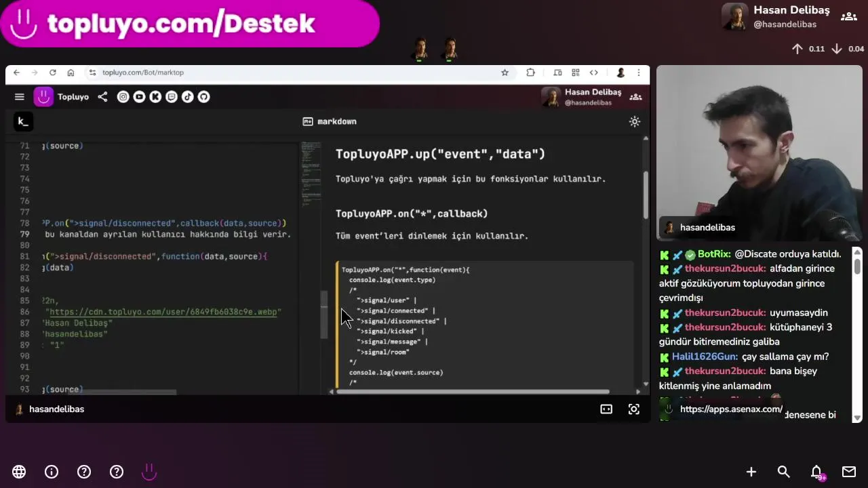Click the TopluyoAPP.up("event","data") heading

pyautogui.click(x=440, y=154)
